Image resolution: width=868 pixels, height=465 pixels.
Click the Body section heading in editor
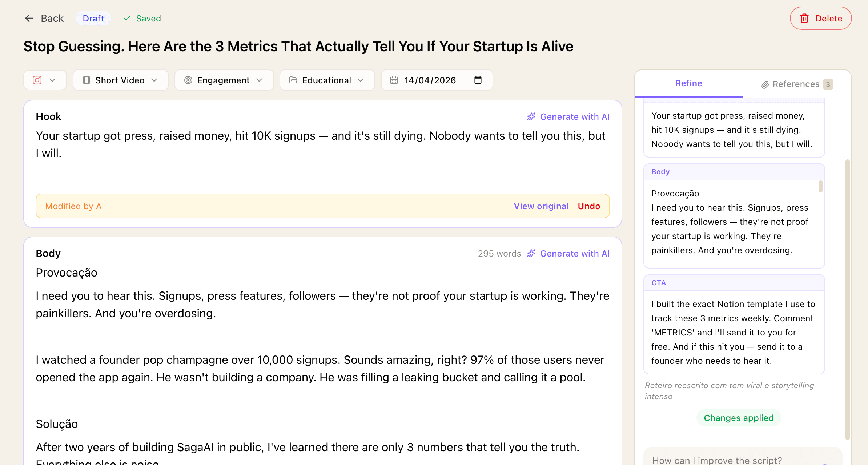pyautogui.click(x=48, y=253)
